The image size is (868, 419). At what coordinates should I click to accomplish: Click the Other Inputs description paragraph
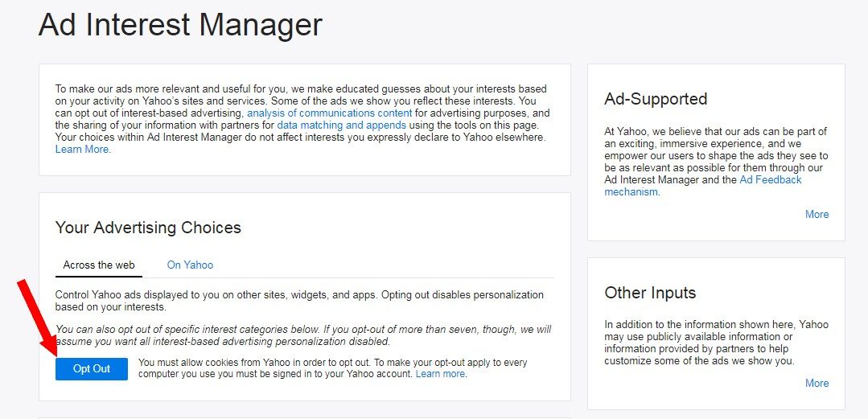pos(716,343)
